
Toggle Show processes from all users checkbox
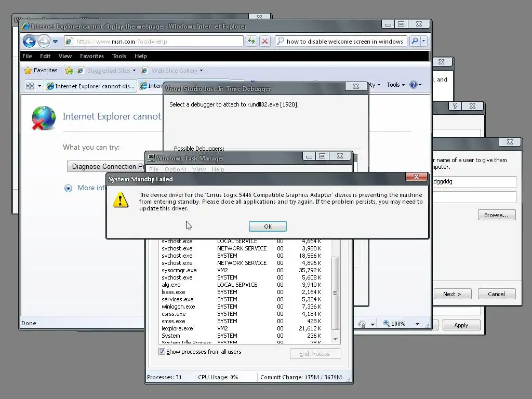[162, 352]
